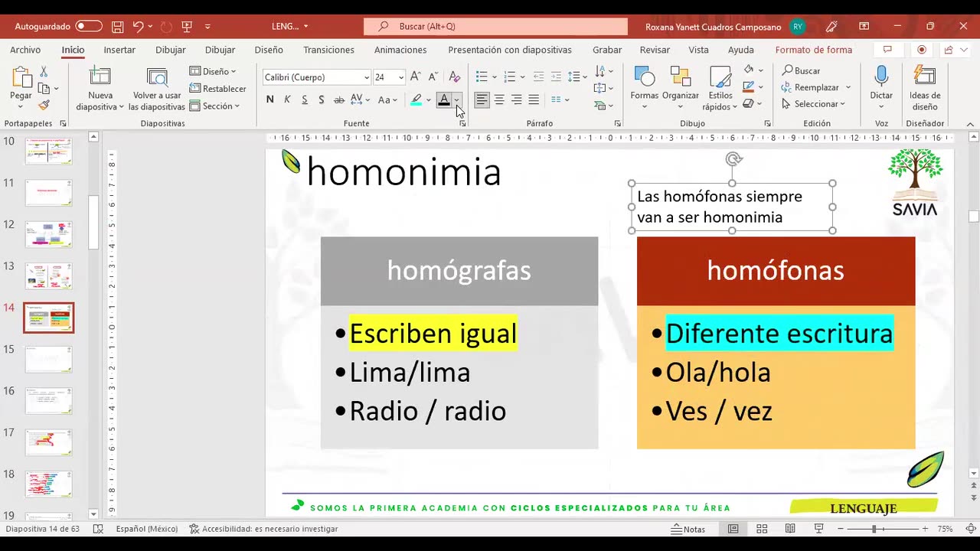This screenshot has width=980, height=551.
Task: Center the paragraph text
Action: [499, 99]
